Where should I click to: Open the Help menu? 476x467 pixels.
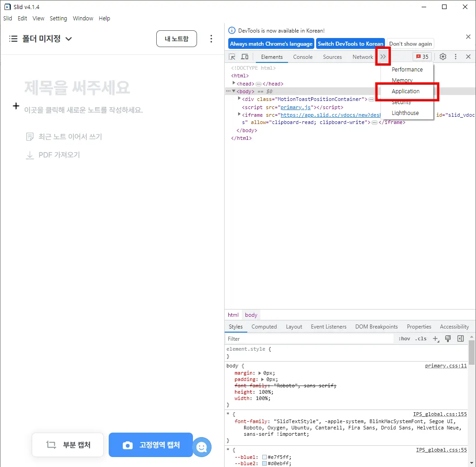tap(104, 19)
